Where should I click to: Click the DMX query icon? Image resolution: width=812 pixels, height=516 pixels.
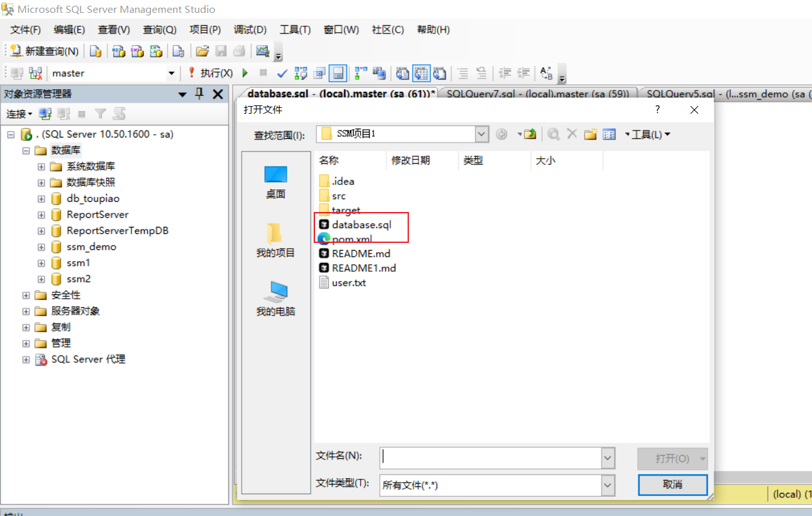137,51
